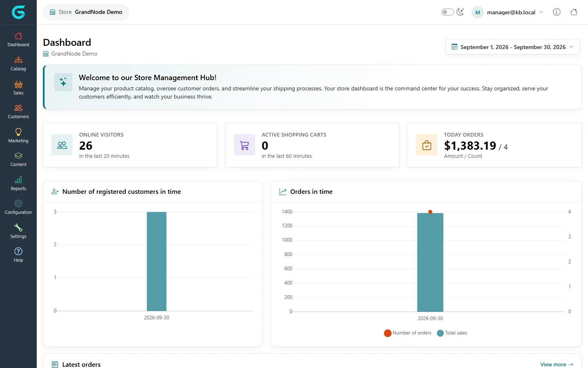The image size is (588, 368).
Task: Click the Orders in time chart icon
Action: pos(283,191)
